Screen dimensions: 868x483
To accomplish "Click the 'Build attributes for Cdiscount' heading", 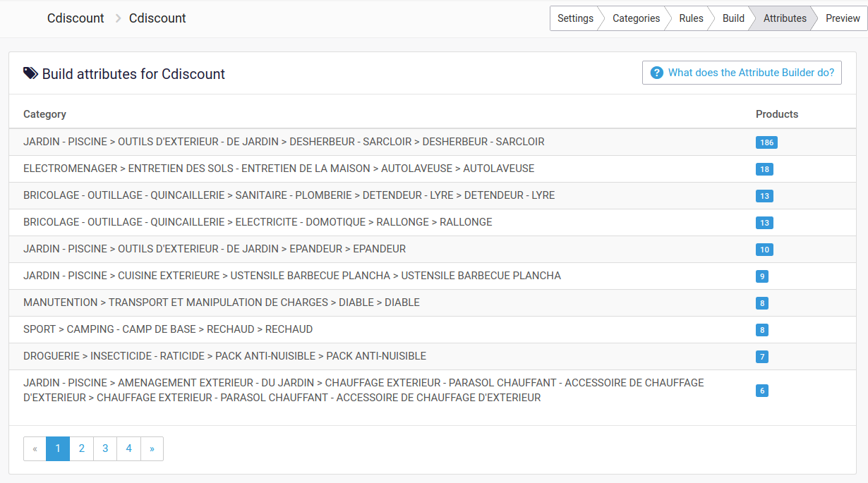I will point(133,74).
